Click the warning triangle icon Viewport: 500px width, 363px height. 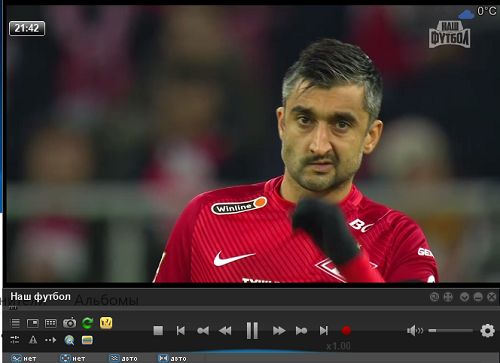[x=33, y=340]
